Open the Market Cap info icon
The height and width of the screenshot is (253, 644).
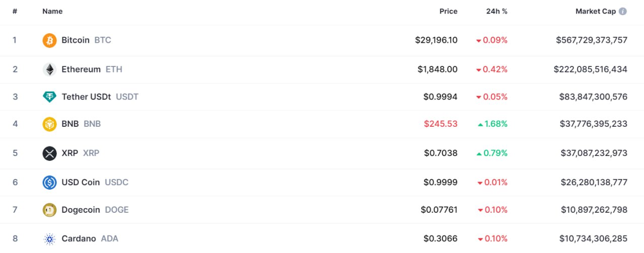[623, 11]
